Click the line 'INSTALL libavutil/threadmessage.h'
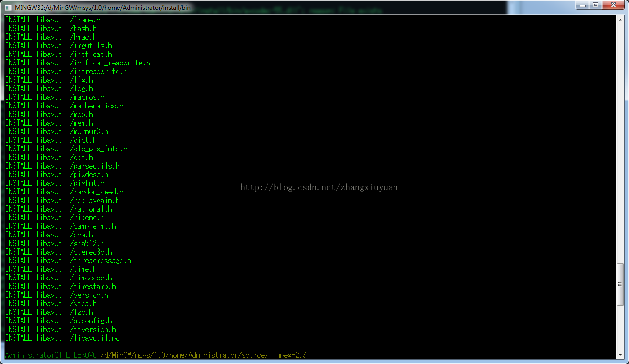 click(x=68, y=261)
